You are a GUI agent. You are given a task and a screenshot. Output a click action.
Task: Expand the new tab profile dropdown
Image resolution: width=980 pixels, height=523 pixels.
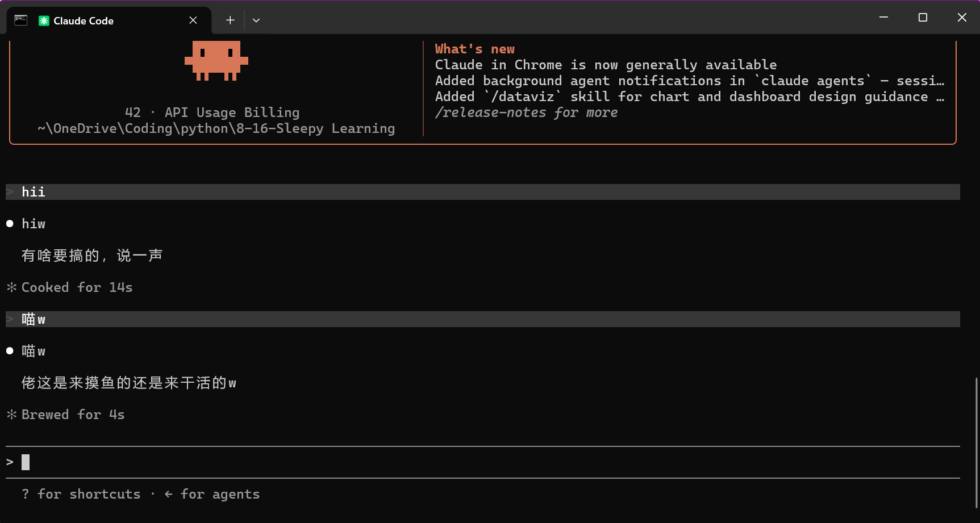(256, 20)
